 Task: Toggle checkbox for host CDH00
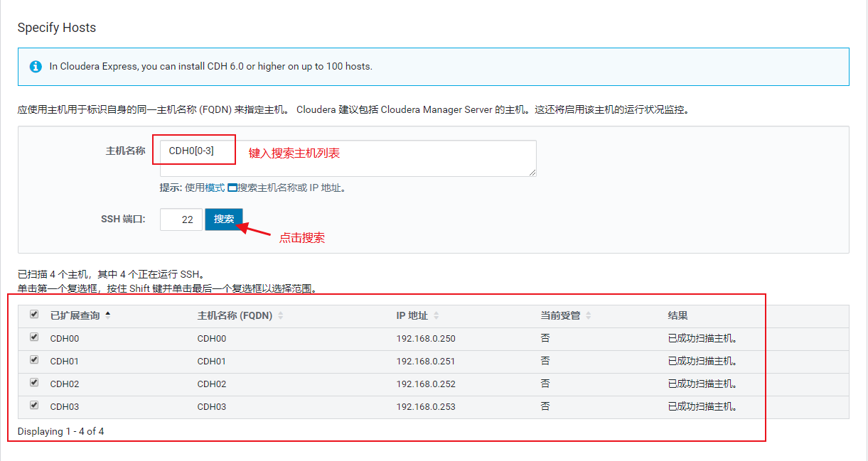[34, 337]
